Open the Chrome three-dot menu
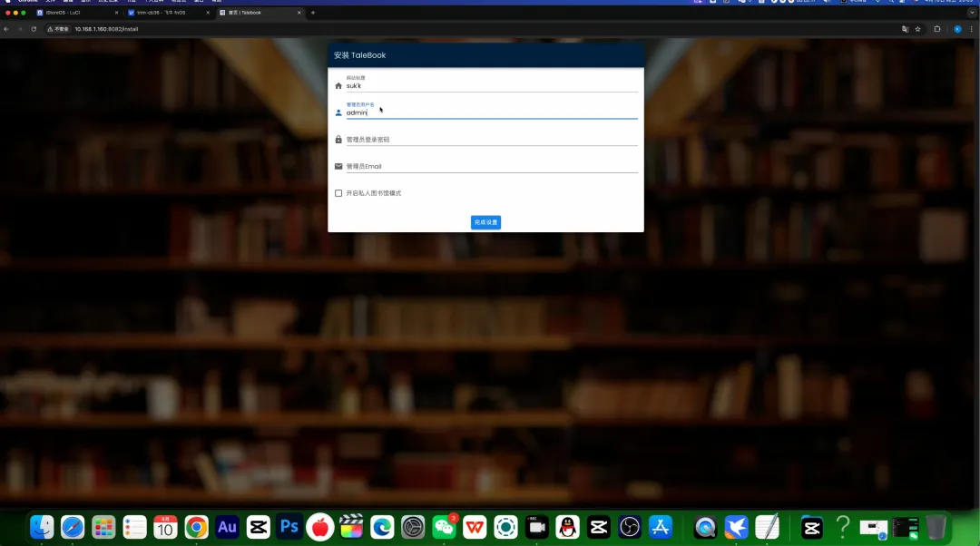 (x=971, y=29)
